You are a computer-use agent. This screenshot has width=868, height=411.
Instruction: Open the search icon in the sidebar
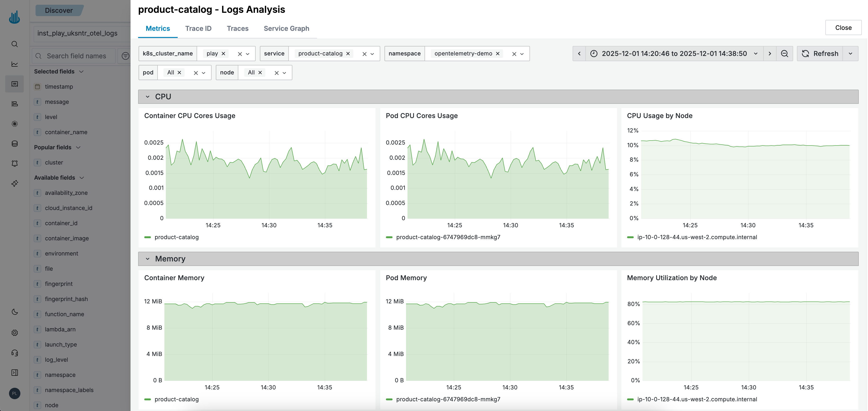pyautogui.click(x=14, y=44)
